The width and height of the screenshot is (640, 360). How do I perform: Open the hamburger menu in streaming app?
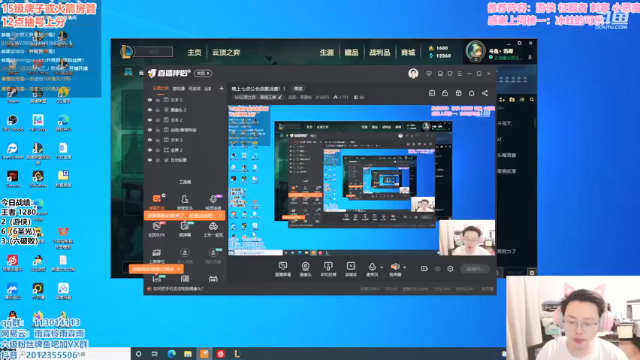(x=460, y=73)
